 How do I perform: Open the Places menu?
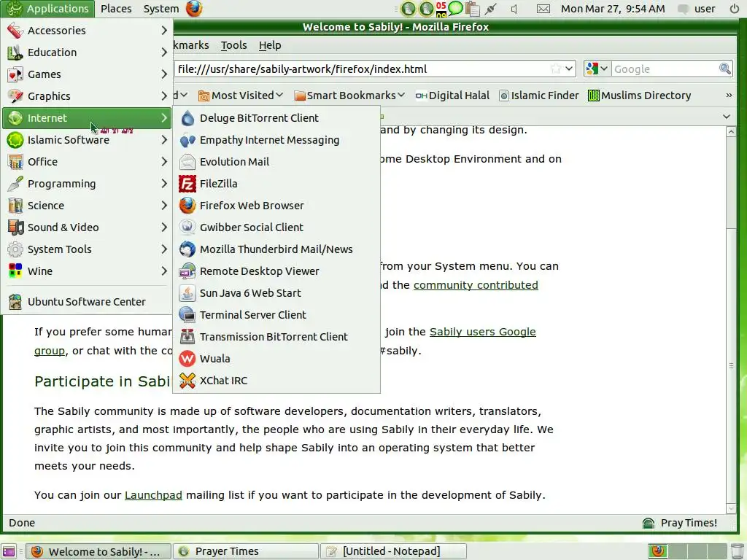point(116,9)
